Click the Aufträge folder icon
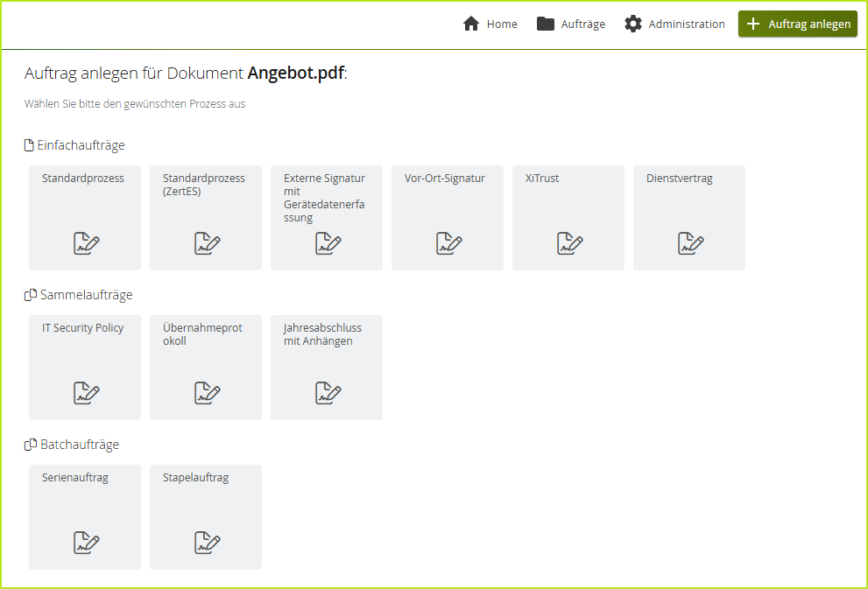 [546, 24]
